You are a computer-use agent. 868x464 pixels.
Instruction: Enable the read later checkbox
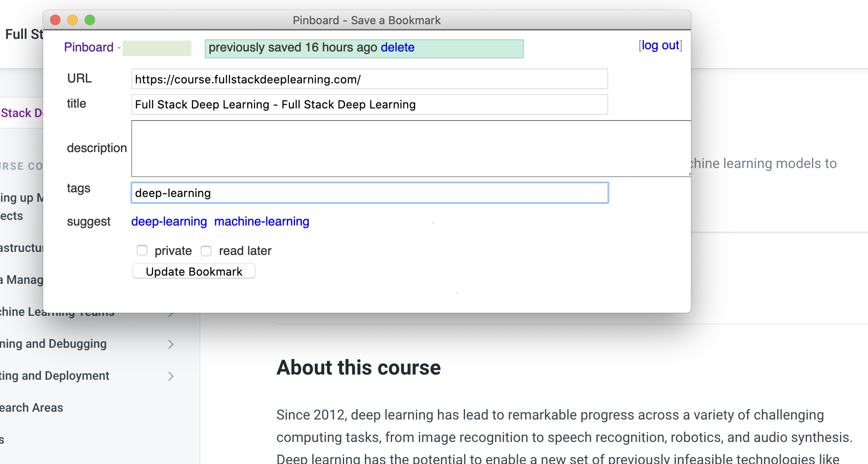(x=206, y=251)
